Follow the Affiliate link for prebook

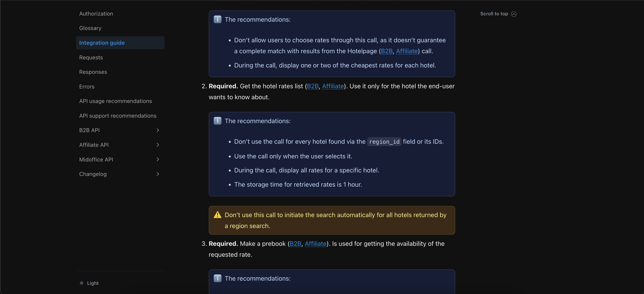click(x=315, y=244)
